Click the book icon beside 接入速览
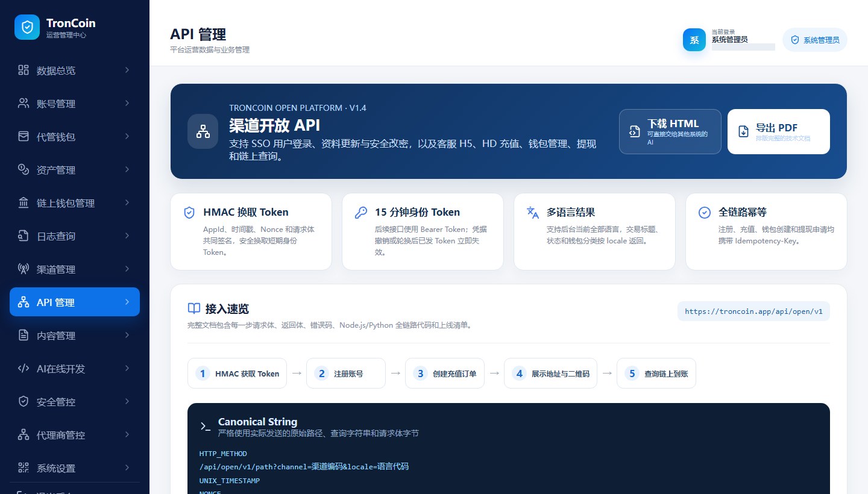Screen dimensions: 868x494 point(194,308)
